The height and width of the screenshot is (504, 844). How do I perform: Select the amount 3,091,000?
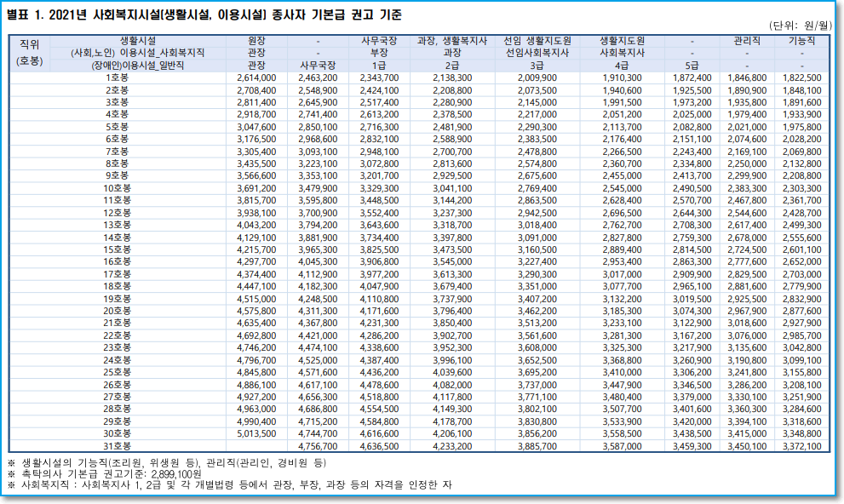[537, 238]
